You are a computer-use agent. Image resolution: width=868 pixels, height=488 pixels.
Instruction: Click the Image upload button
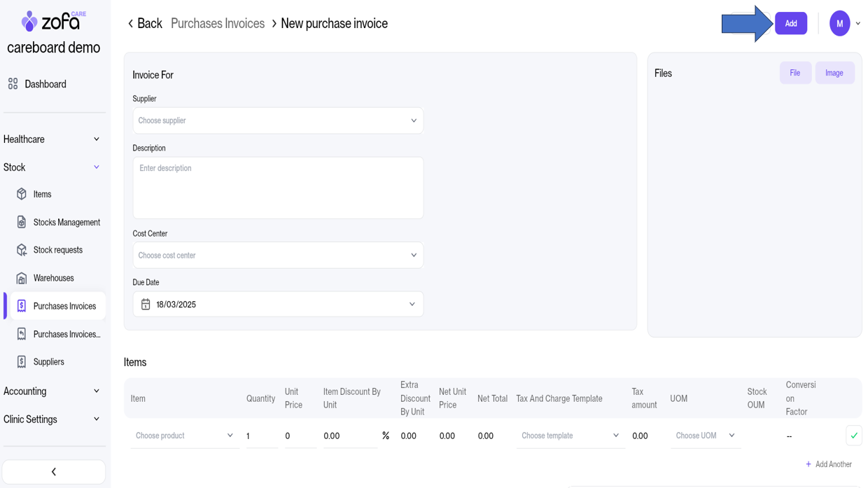[x=834, y=73]
